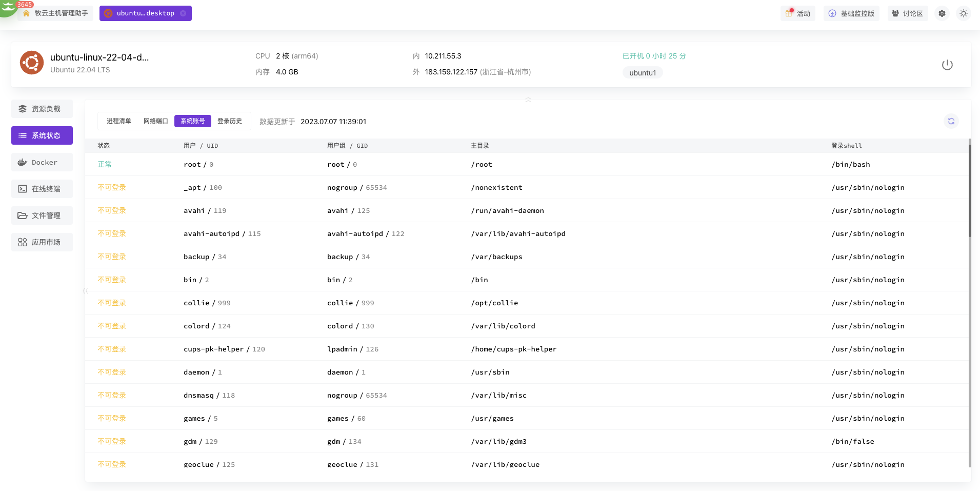Open 应用市场 in the sidebar

point(42,242)
